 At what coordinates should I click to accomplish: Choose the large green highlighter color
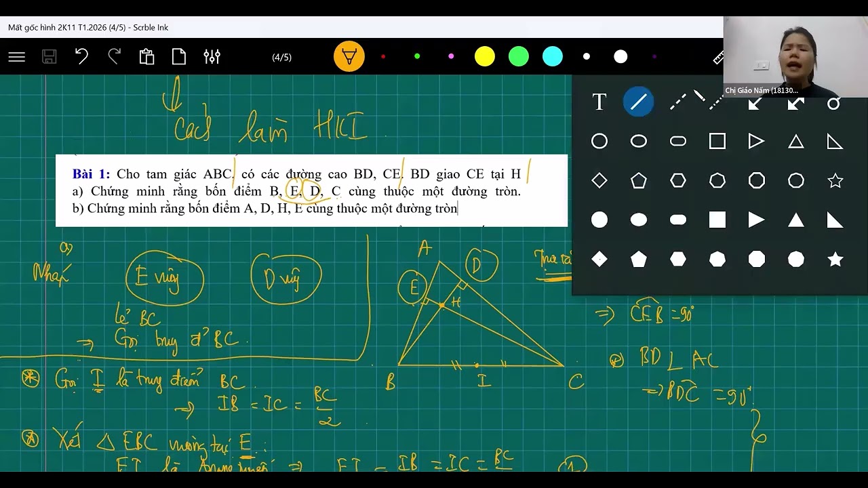point(519,56)
